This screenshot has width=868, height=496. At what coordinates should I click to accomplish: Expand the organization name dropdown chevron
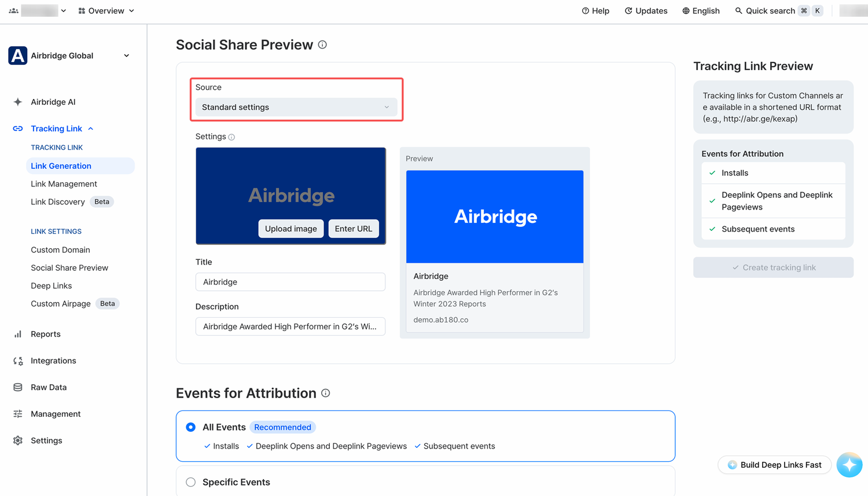click(64, 11)
